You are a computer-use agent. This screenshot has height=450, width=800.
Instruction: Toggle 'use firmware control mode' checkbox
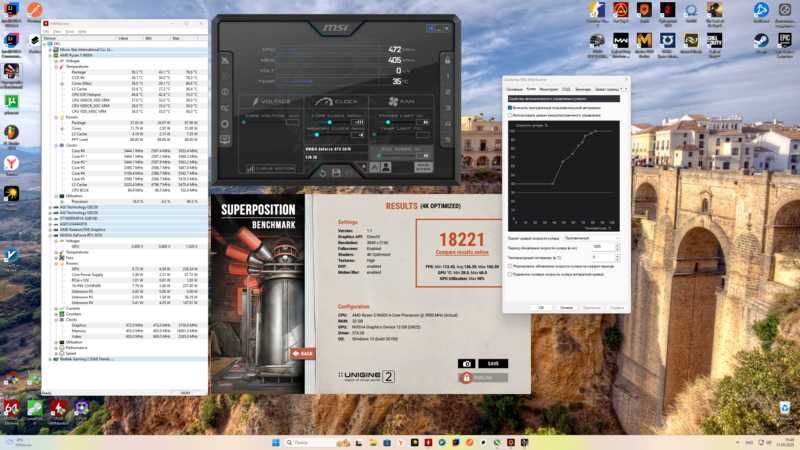tap(510, 115)
